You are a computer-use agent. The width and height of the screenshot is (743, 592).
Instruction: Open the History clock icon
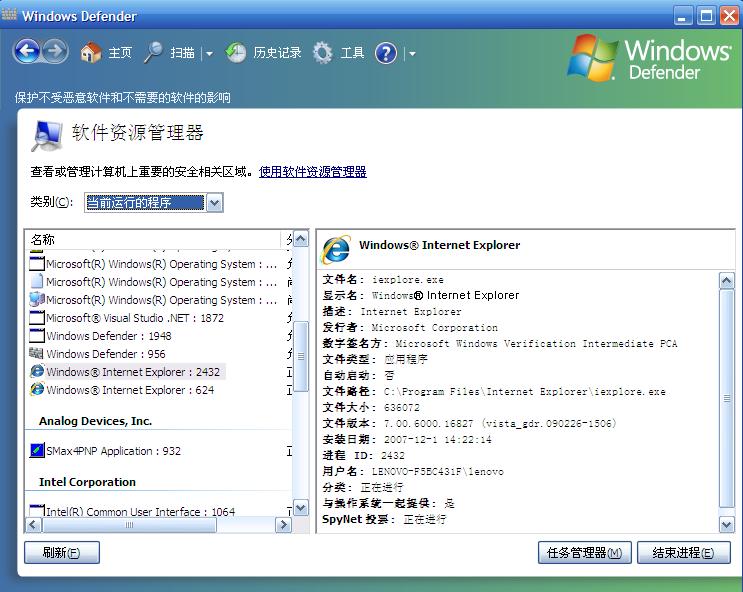coord(236,53)
